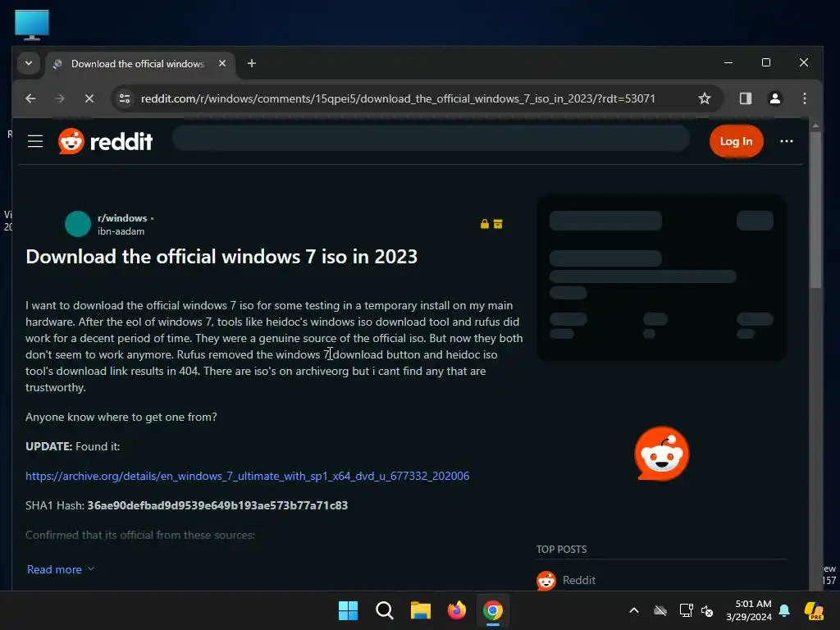840x630 pixels.
Task: Click the Reddit logo to go home
Action: pyautogui.click(x=106, y=141)
